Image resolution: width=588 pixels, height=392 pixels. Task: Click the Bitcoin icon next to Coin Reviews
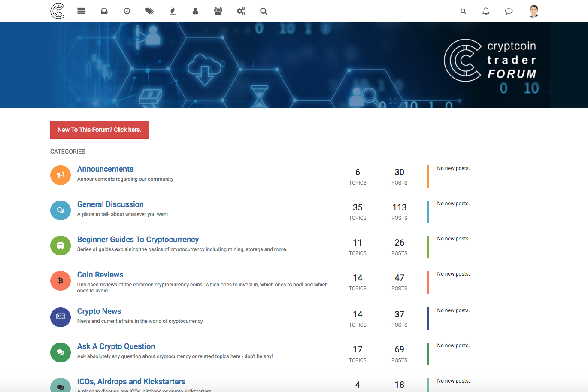click(60, 280)
